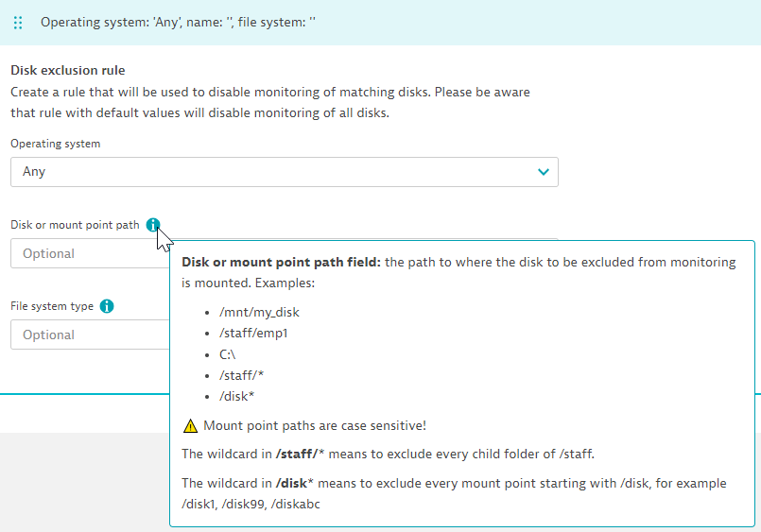Click the bold tooltip title text
The image size is (761, 532).
pyautogui.click(x=281, y=263)
